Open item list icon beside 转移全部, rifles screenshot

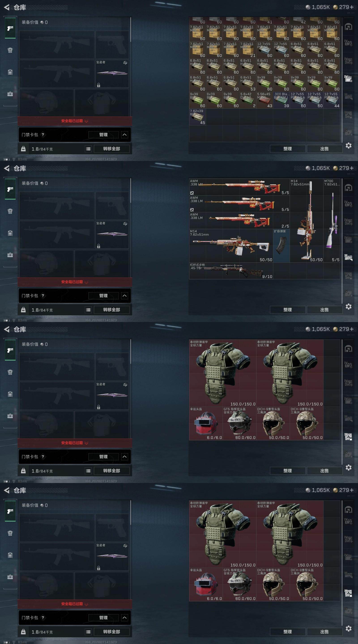tap(88, 310)
